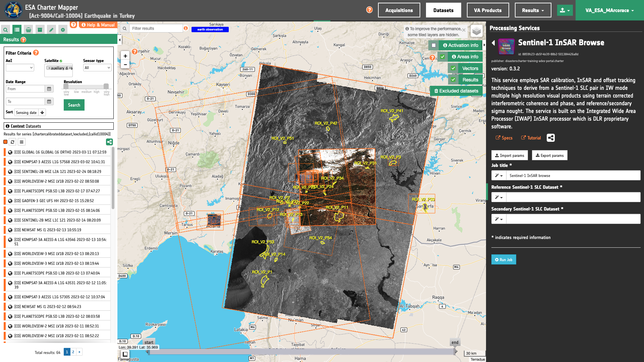Open the Acquisitions tab
The height and width of the screenshot is (362, 644).
pos(399,10)
